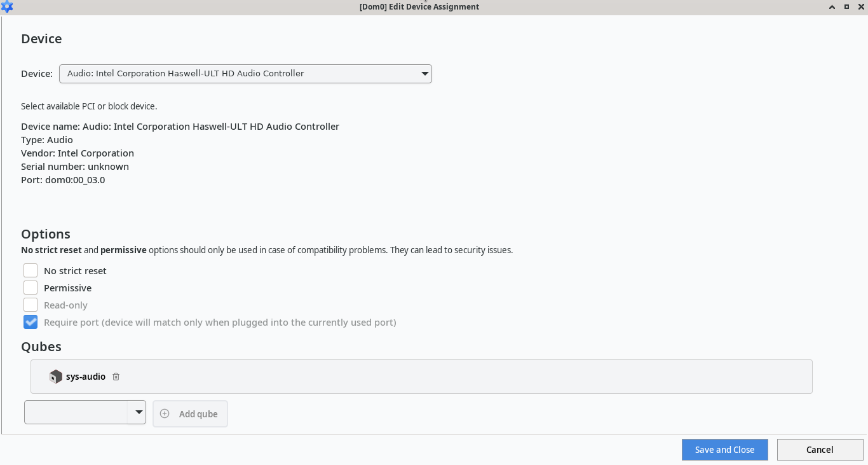Click Save and Close
The image size is (868, 465).
pos(724,449)
